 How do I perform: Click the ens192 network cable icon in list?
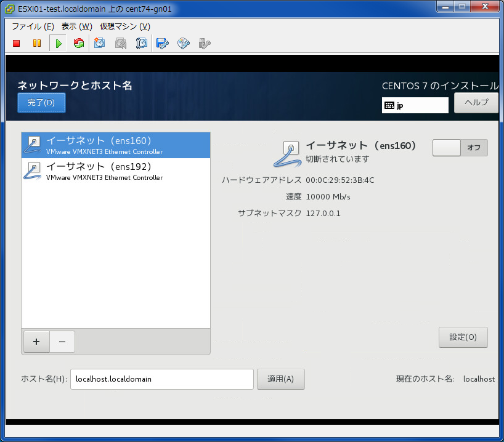pyautogui.click(x=33, y=171)
